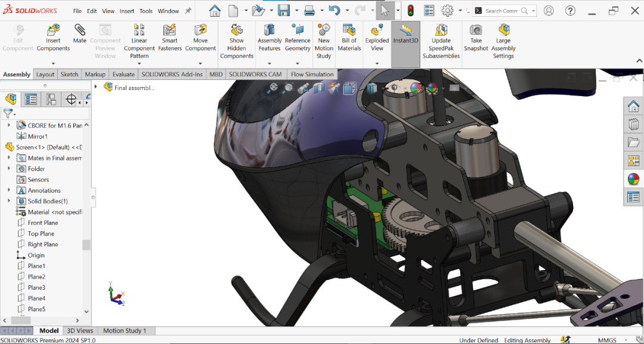Open the Save dropdown arrow
Image resolution: width=644 pixels, height=344 pixels.
pos(296,11)
